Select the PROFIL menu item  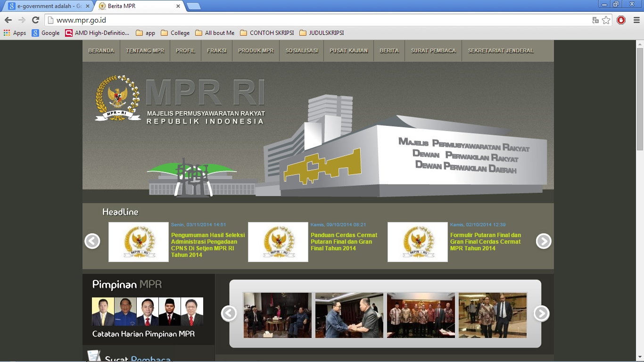[185, 51]
